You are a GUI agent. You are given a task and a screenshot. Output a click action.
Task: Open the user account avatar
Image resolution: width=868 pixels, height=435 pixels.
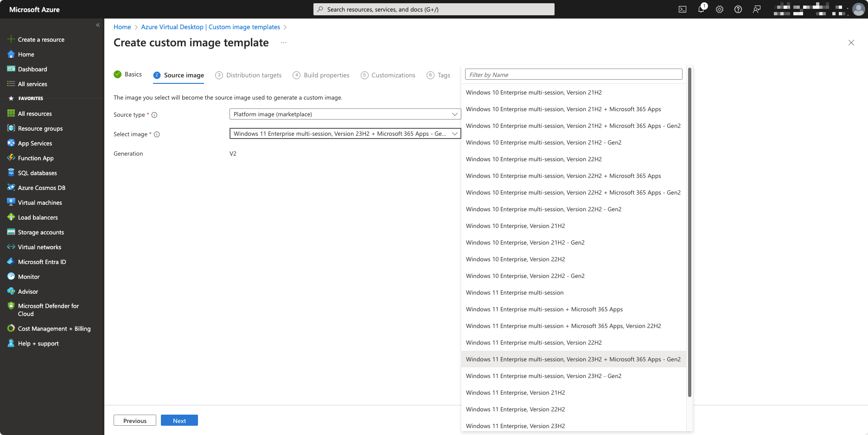(x=859, y=9)
